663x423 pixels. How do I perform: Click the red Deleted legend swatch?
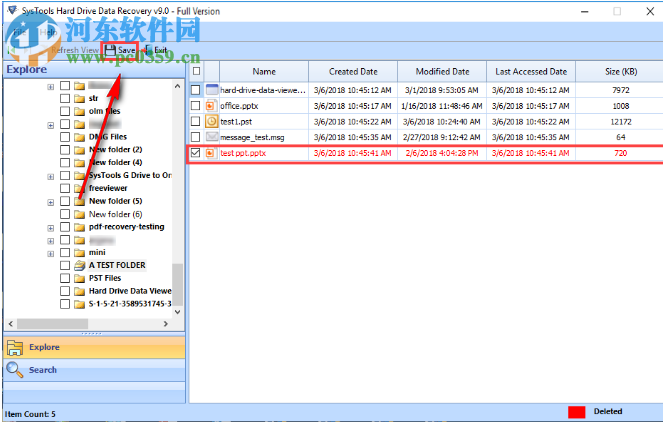[577, 412]
